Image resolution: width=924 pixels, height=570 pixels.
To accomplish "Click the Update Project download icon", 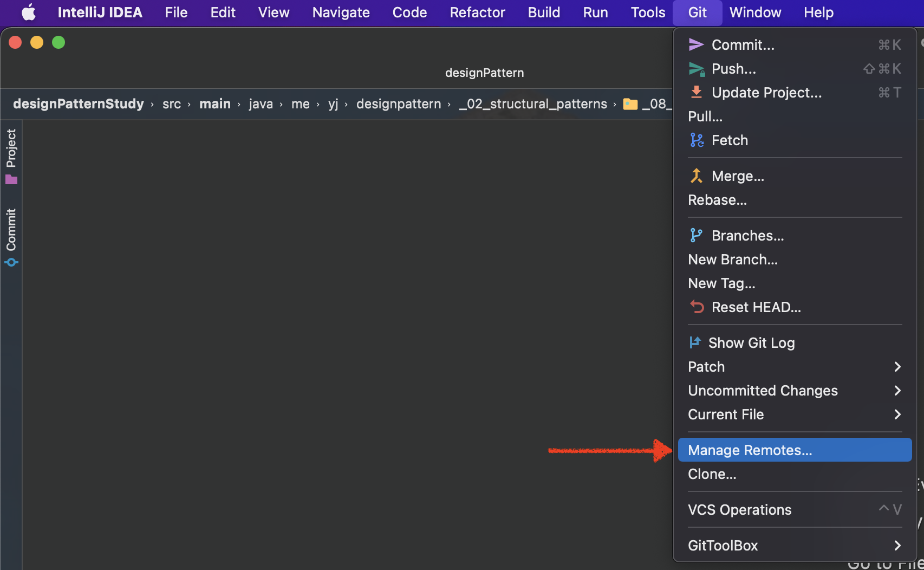I will pyautogui.click(x=697, y=92).
